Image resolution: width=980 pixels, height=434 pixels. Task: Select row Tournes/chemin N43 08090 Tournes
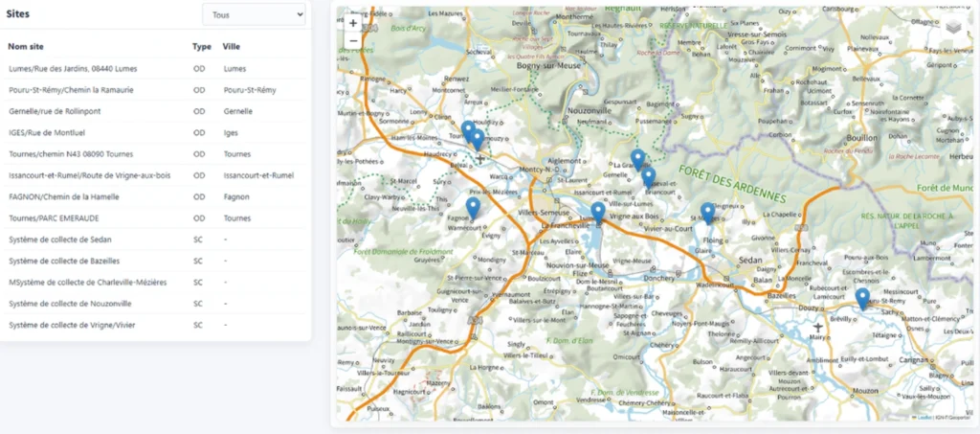(153, 154)
